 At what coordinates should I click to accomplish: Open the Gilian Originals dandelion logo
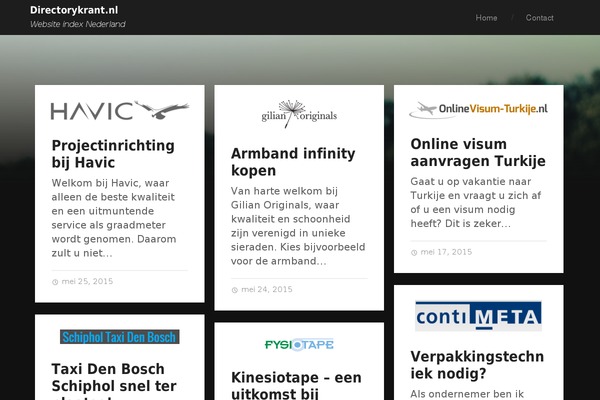pyautogui.click(x=299, y=114)
